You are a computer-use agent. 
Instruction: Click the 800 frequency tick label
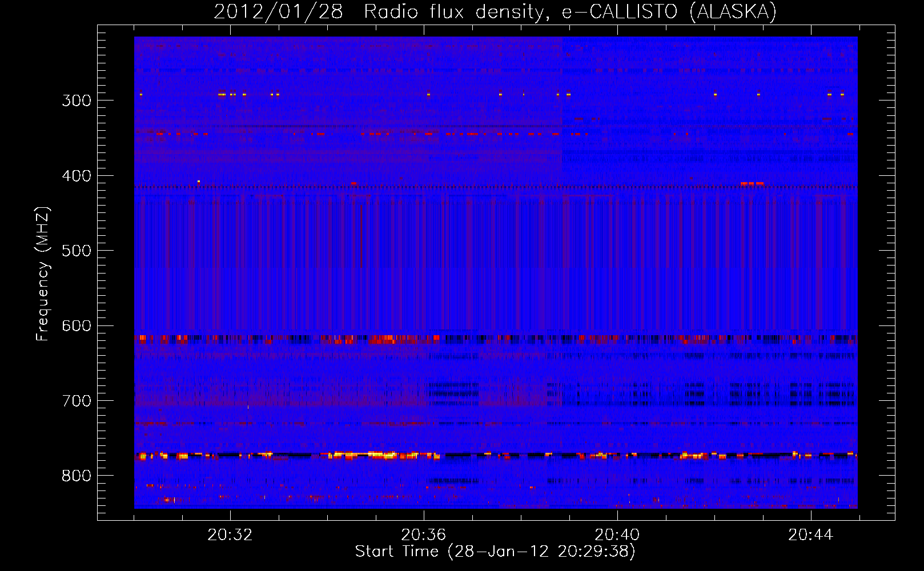(x=77, y=476)
